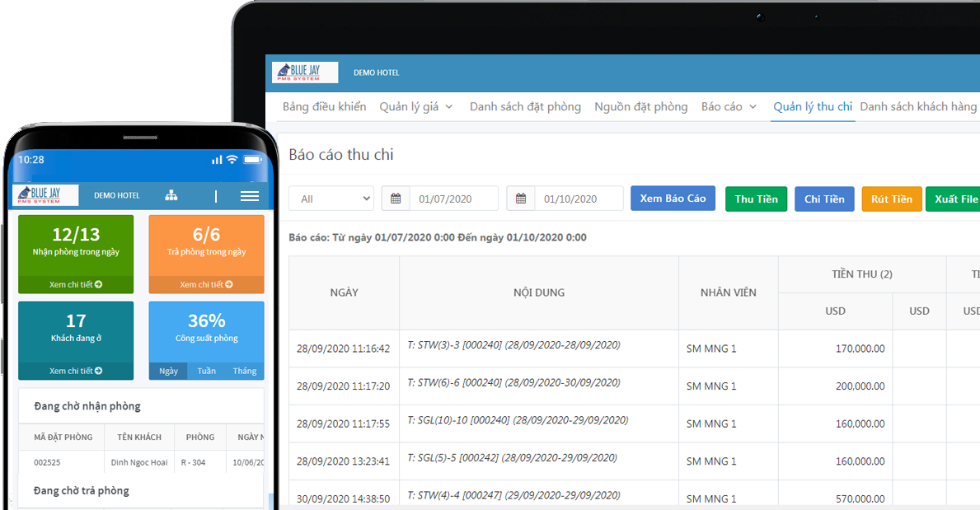Click the Blue Jay logo on desktop header
980x510 pixels.
point(305,73)
